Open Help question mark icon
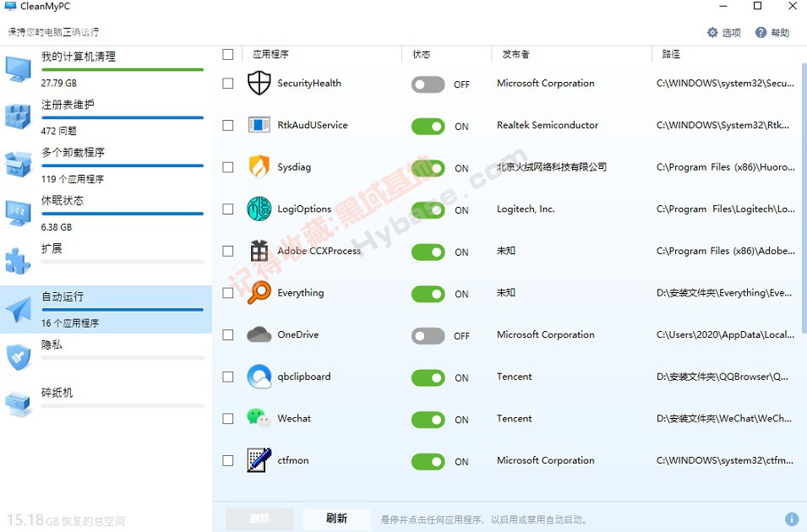 (x=761, y=32)
